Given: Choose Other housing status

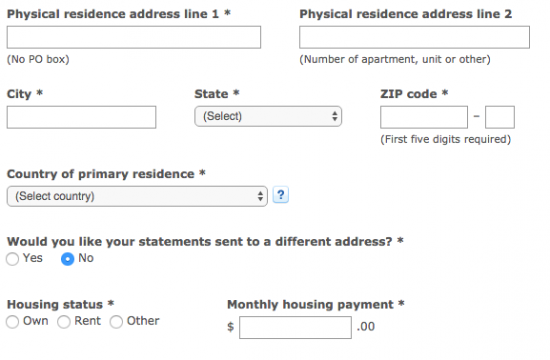Looking at the screenshot, I should [116, 321].
